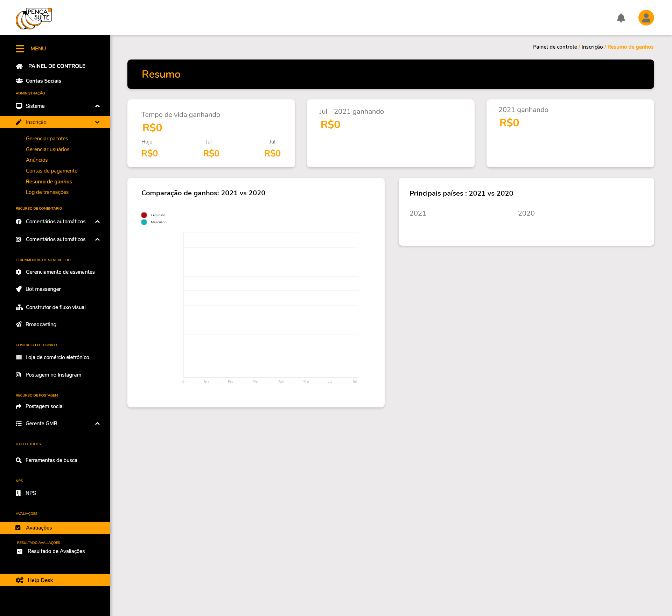This screenshot has height=616, width=672.
Task: Click the Construtor de fluxo visual icon
Action: pos(19,307)
